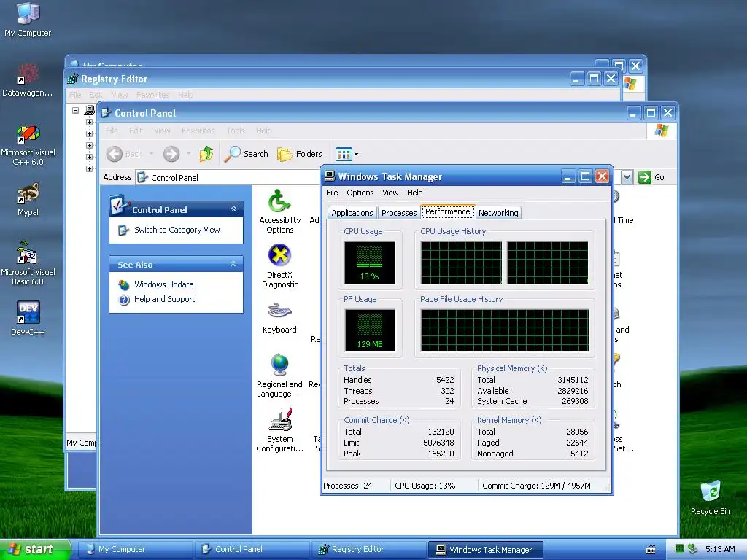Open Task Manager View menu
The image size is (747, 560).
pos(390,192)
